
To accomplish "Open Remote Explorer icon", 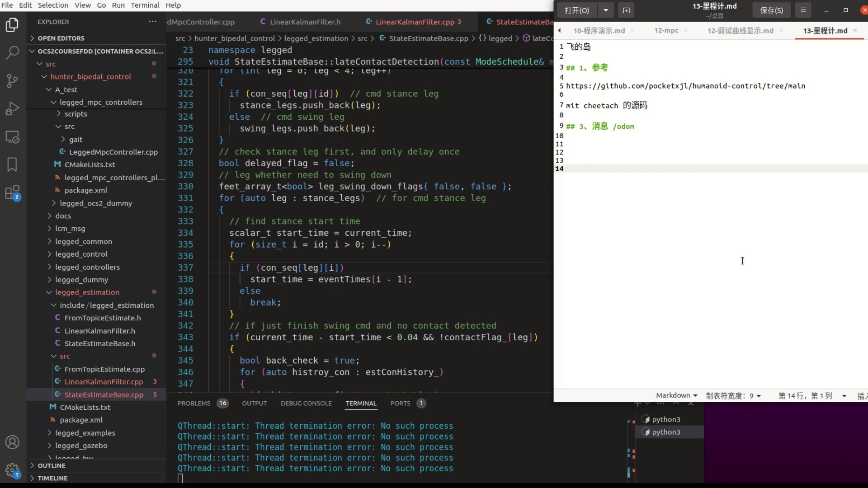I will click(12, 137).
